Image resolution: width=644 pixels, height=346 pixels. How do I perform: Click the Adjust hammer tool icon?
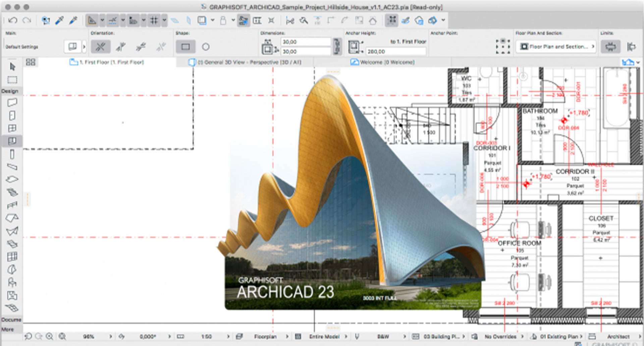(x=304, y=20)
